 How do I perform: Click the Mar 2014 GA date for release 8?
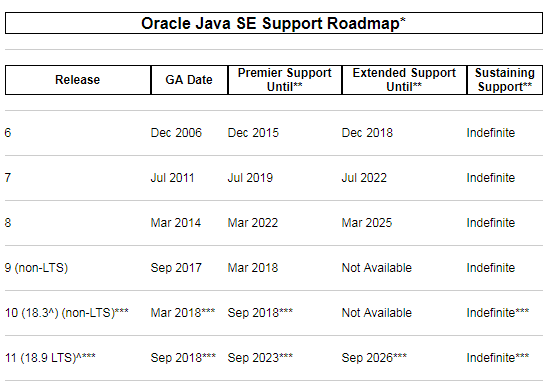coord(176,223)
